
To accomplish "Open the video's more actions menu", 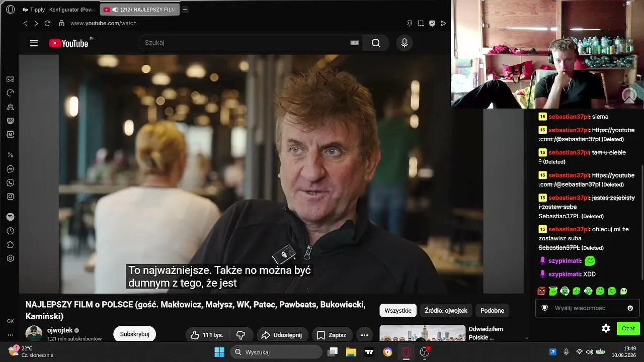I will pyautogui.click(x=364, y=335).
